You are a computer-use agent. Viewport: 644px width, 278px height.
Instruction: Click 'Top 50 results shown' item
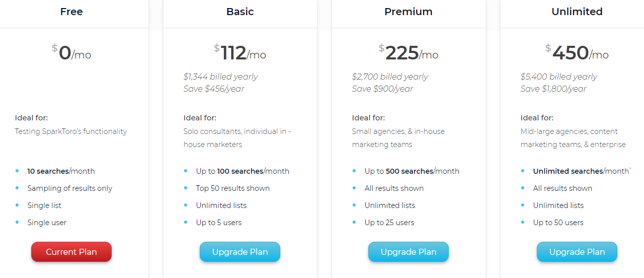coord(233,188)
